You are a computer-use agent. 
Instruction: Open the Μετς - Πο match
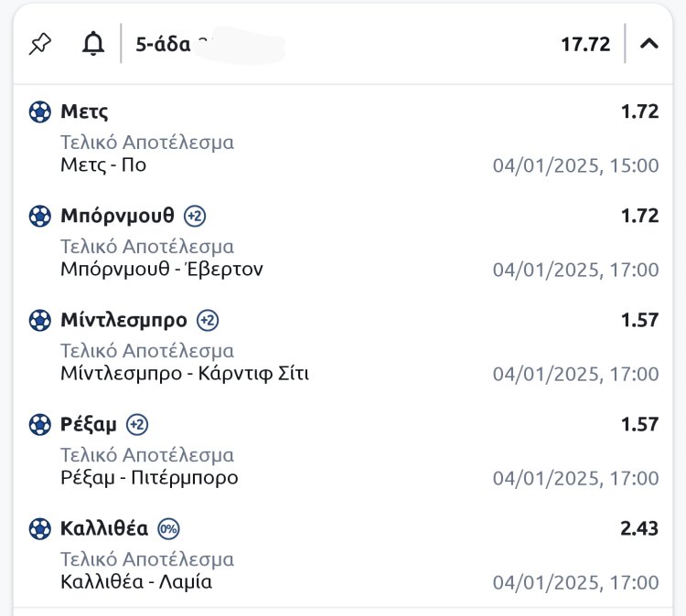[x=103, y=165]
